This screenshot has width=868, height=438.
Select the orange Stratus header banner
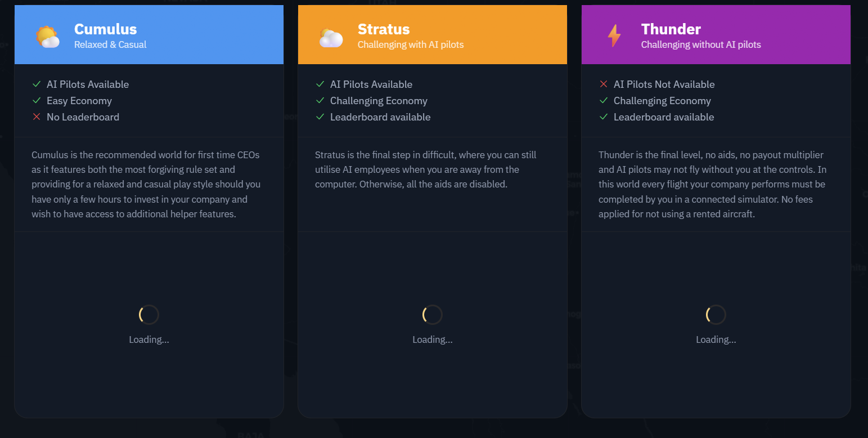(433, 35)
